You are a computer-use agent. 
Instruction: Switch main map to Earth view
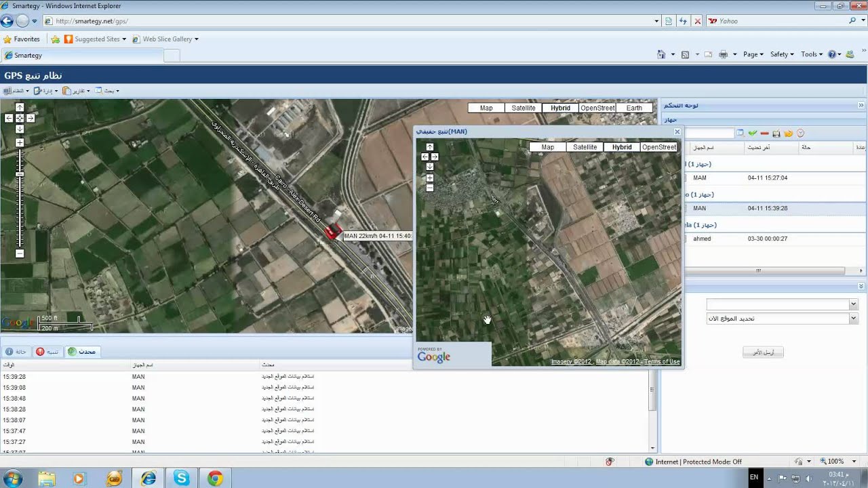[634, 108]
